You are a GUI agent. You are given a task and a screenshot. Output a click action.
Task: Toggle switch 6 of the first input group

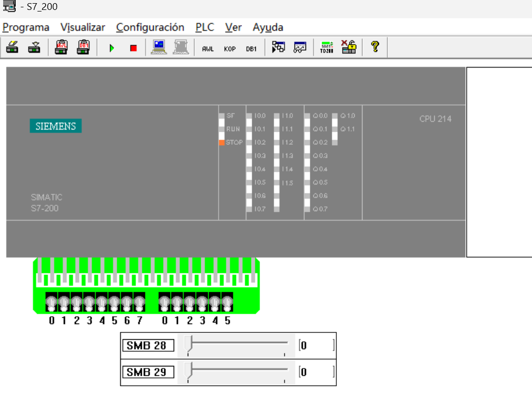pyautogui.click(x=127, y=302)
